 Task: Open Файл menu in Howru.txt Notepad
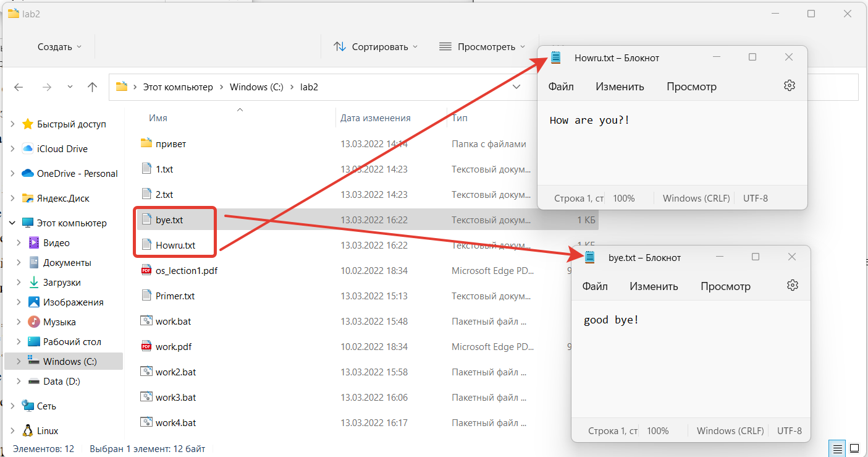(561, 86)
